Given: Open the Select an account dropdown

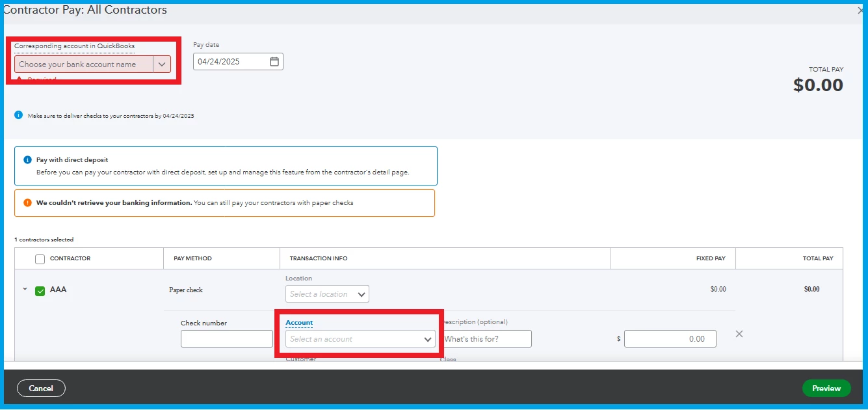Looking at the screenshot, I should click(x=360, y=339).
